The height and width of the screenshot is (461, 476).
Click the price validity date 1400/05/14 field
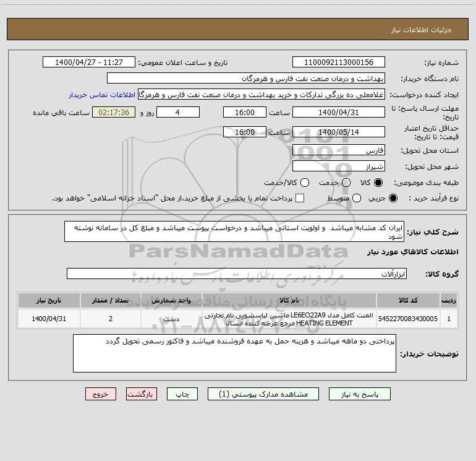339,132
